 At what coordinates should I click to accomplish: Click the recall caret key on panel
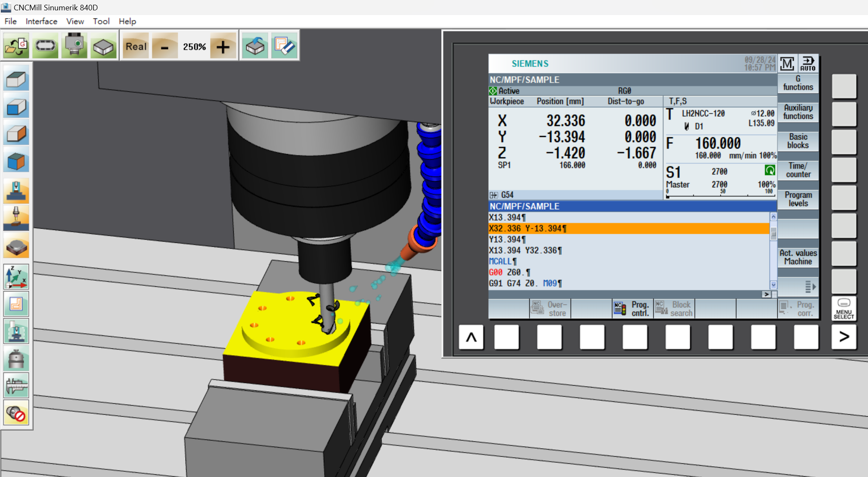coord(471,337)
